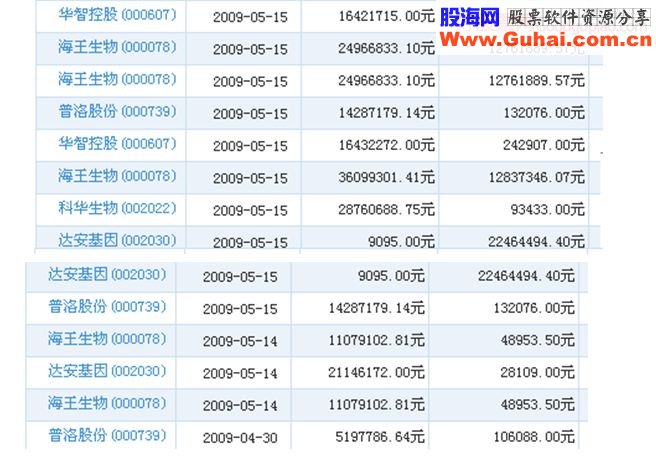Select the value 28109.00元

click(537, 372)
